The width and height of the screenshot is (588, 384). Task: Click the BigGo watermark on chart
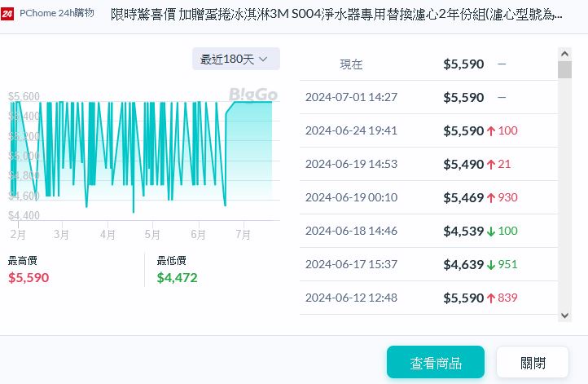click(252, 95)
